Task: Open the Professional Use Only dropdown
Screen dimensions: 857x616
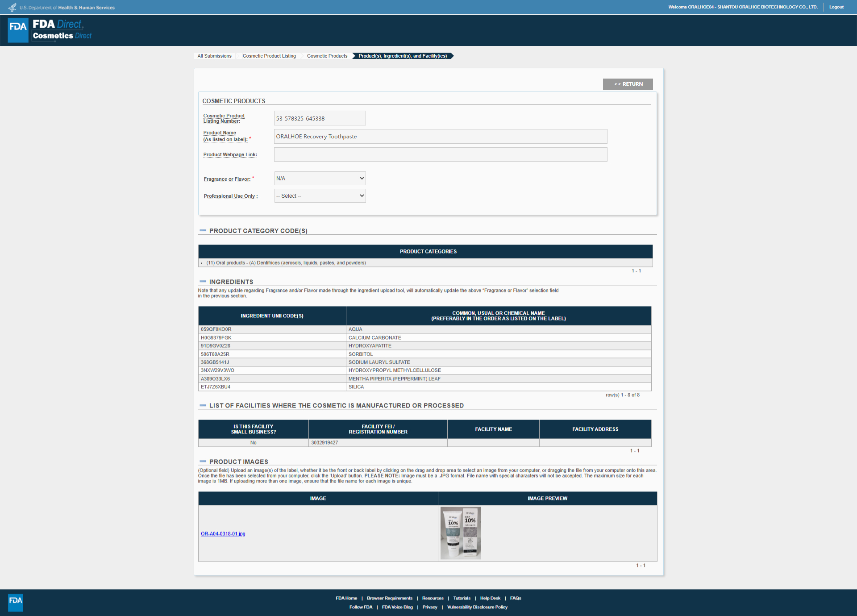Action: click(320, 196)
